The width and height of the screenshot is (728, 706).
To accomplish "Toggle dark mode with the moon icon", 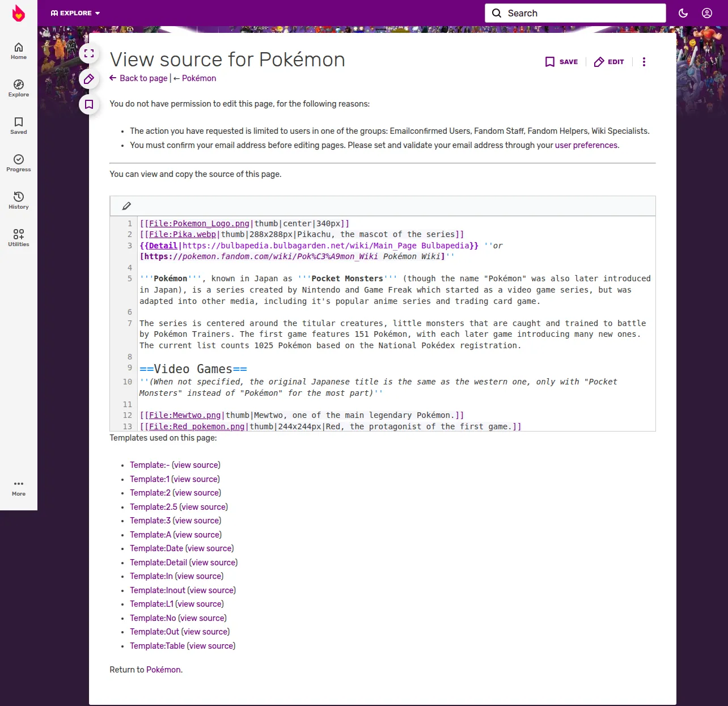I will (x=683, y=13).
